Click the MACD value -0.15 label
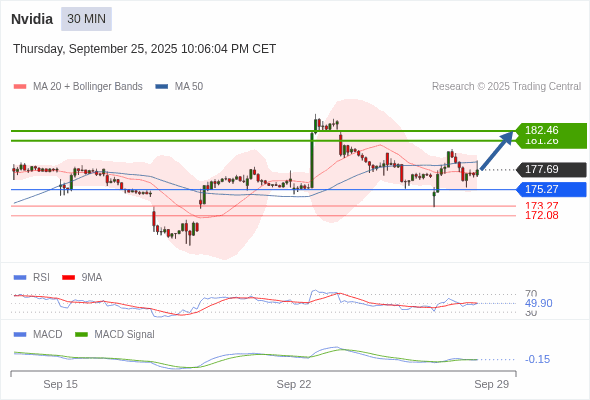 pyautogui.click(x=537, y=359)
